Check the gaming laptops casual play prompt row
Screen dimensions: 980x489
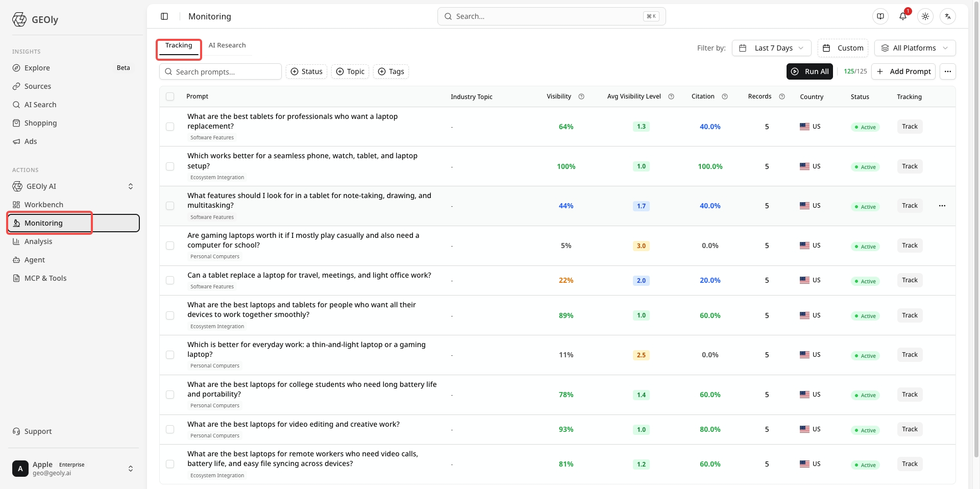point(170,246)
